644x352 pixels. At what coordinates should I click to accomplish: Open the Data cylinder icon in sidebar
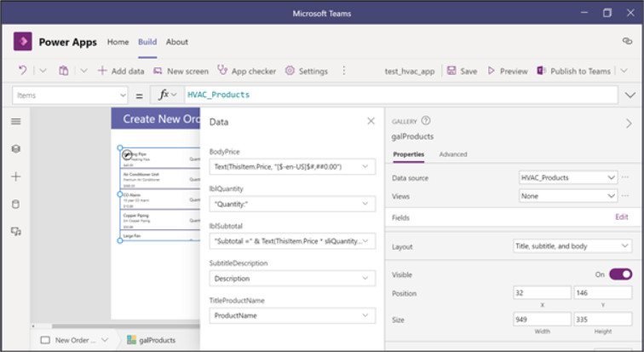pyautogui.click(x=15, y=205)
